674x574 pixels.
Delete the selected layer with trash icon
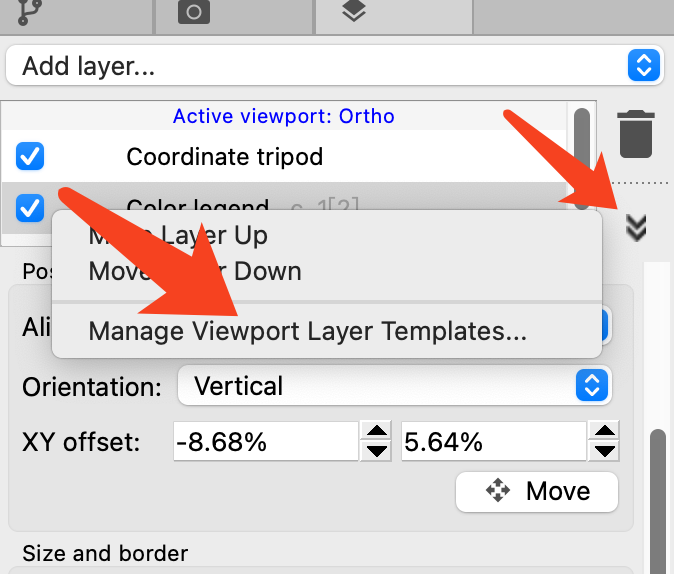click(636, 134)
